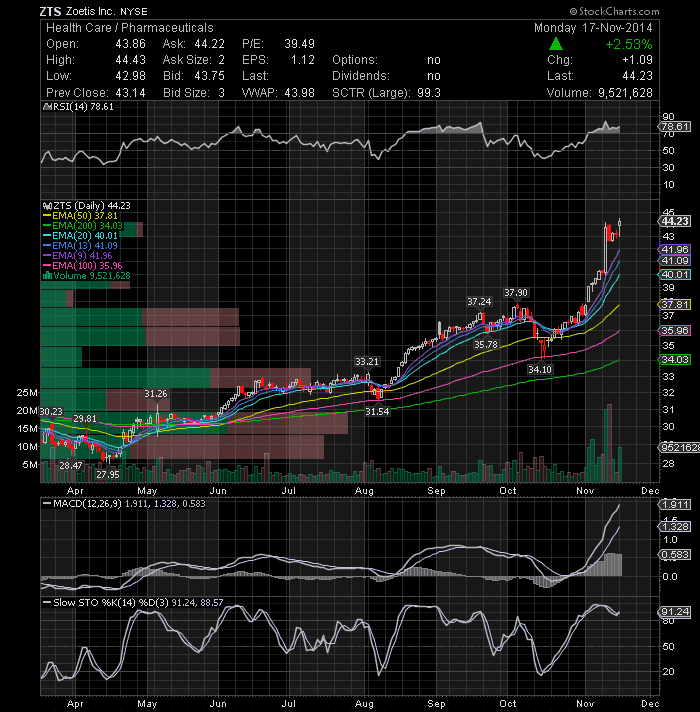Click the 35.78 price annotation
The height and width of the screenshot is (712, 700).
click(486, 345)
